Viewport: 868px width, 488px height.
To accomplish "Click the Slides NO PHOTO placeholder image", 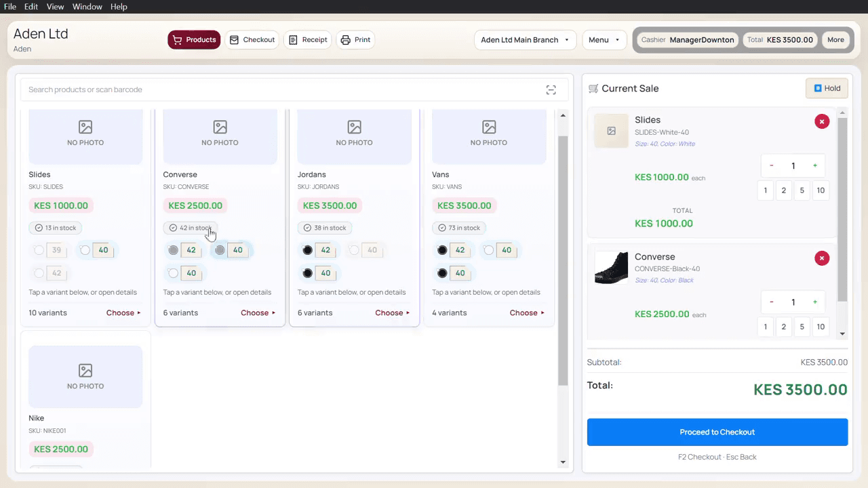I will pyautogui.click(x=85, y=136).
